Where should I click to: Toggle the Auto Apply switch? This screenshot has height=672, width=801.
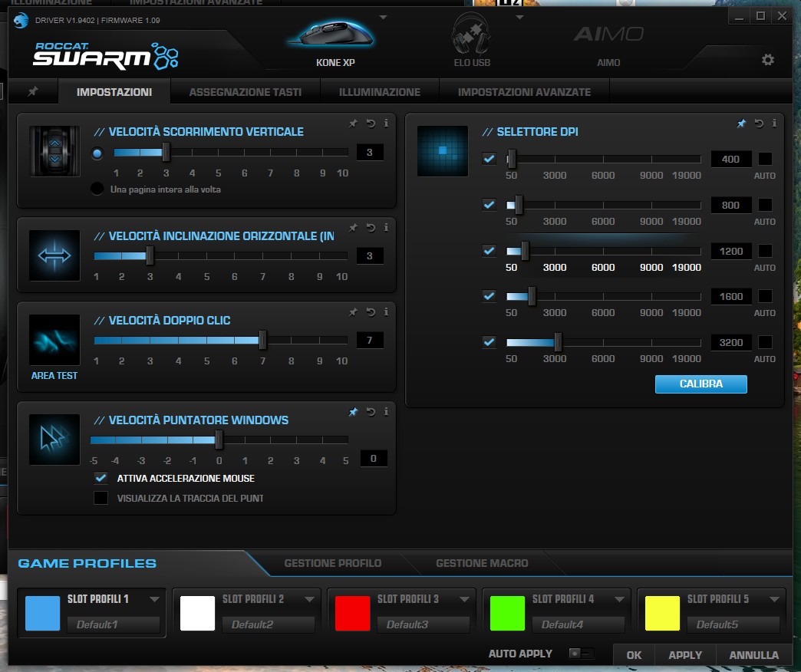[582, 654]
